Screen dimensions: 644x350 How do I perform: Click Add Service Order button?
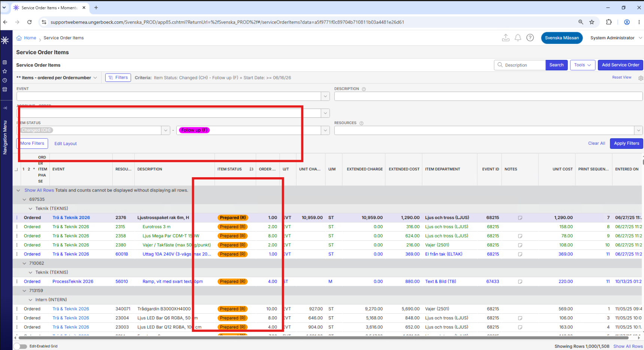pyautogui.click(x=620, y=65)
